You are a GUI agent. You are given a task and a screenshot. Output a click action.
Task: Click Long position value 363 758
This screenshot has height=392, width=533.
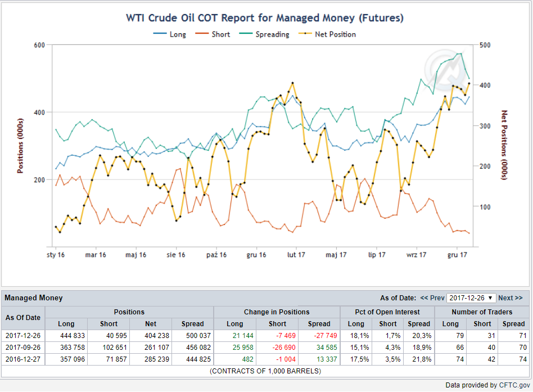(x=73, y=348)
